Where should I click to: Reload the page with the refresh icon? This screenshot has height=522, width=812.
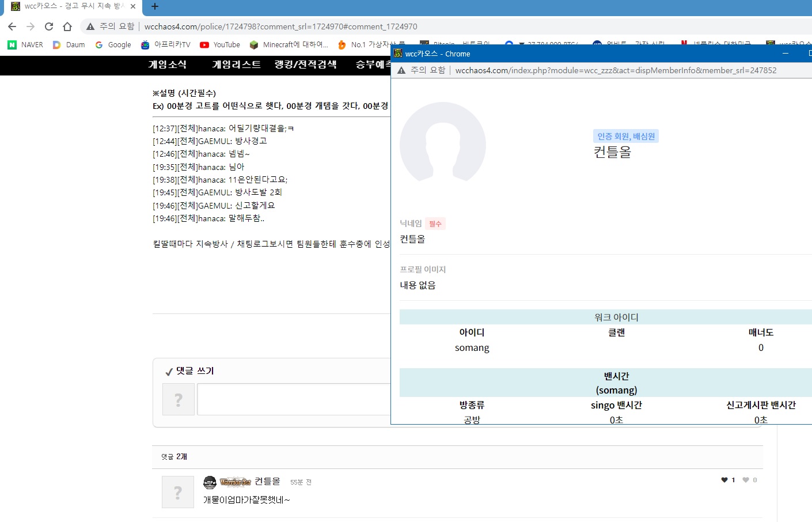coord(49,27)
